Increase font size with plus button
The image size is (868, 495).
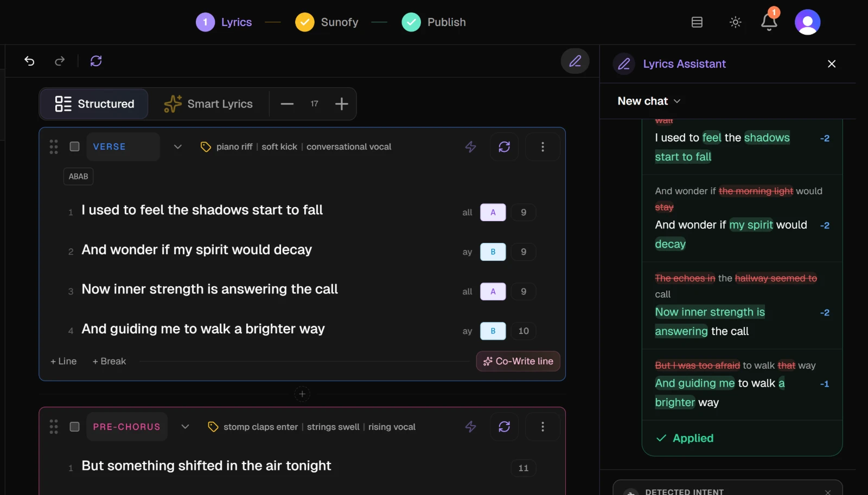click(x=341, y=104)
